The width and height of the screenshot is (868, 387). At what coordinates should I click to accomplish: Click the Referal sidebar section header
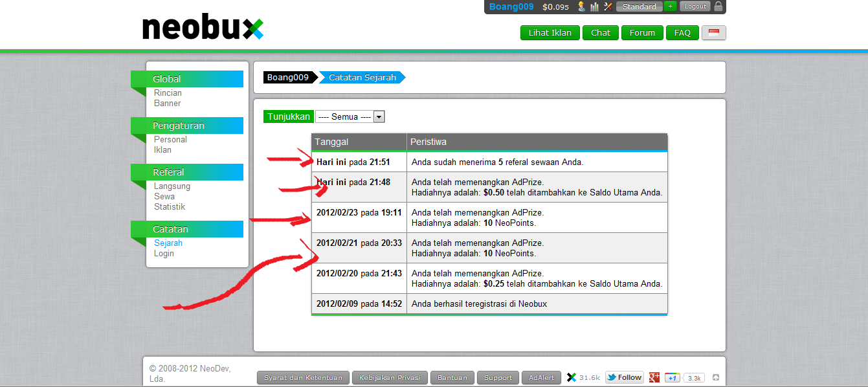[x=187, y=172]
